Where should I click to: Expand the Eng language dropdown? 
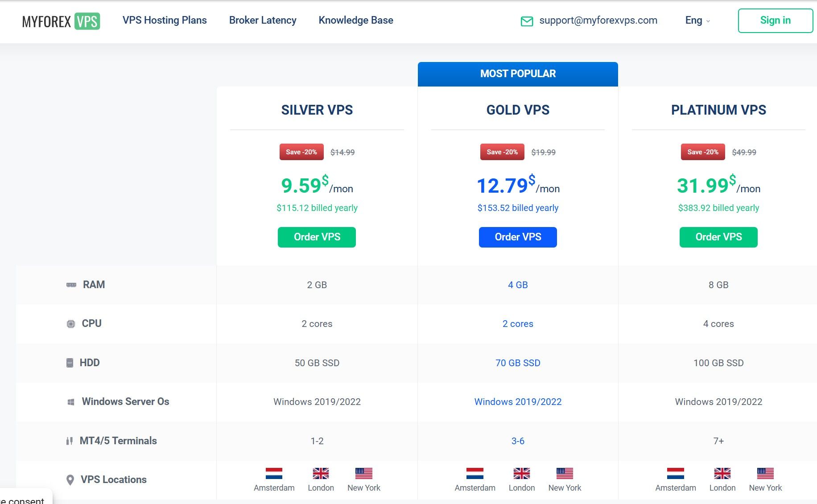pos(697,21)
